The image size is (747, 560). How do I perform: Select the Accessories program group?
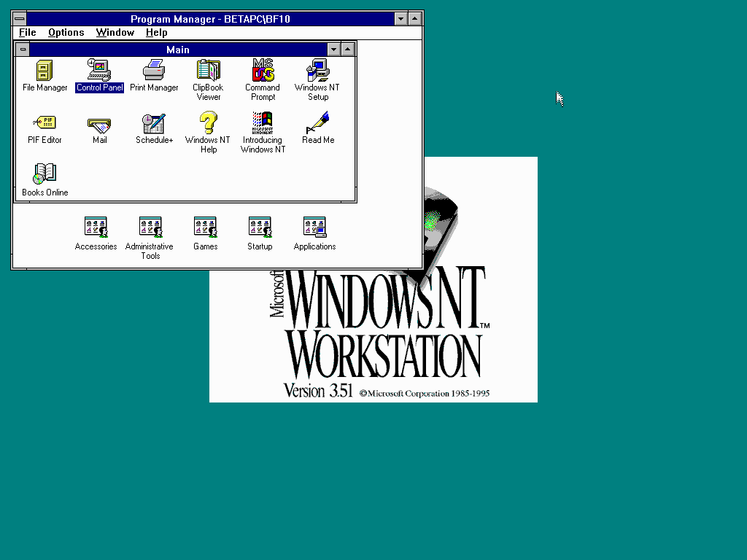click(x=96, y=228)
